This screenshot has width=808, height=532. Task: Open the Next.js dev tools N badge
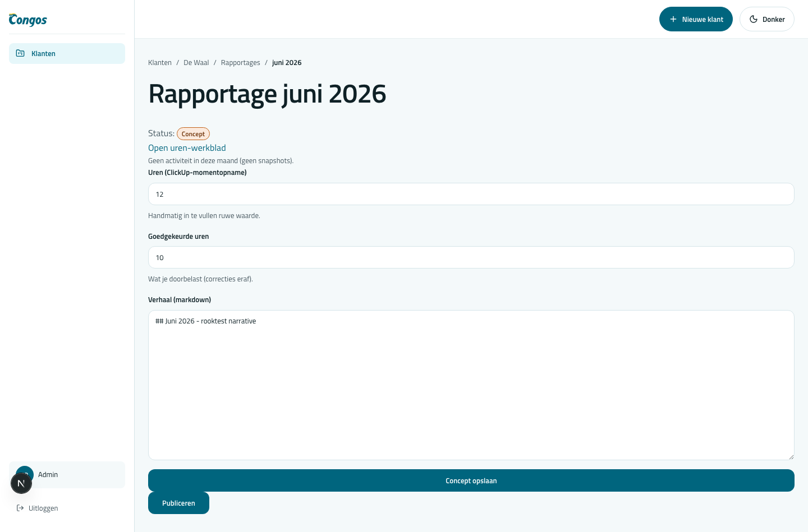[x=21, y=483]
